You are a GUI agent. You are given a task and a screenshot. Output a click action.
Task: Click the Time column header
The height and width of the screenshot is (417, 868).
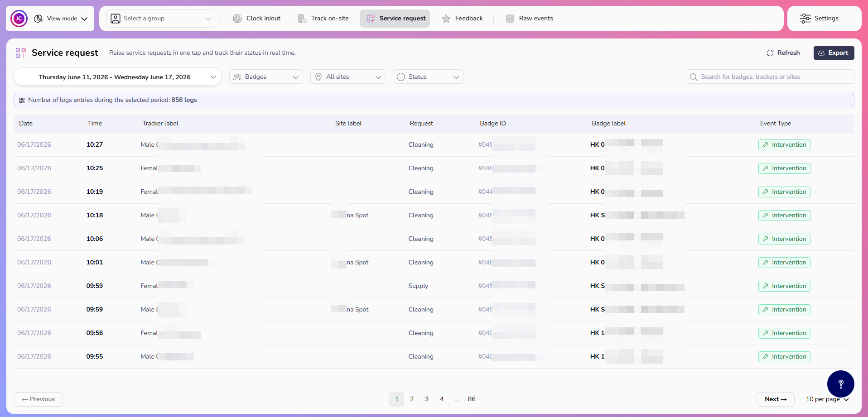point(95,124)
